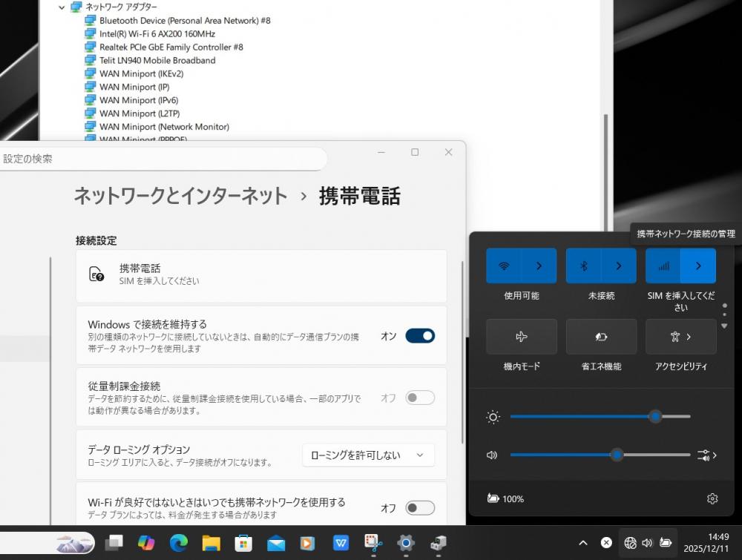Toggle the 従量制課金接続 switch

coord(419,398)
